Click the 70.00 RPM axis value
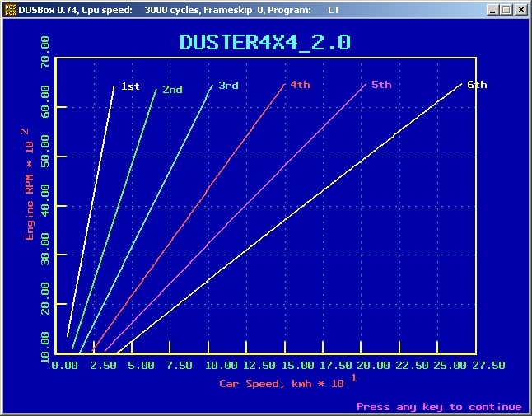Viewport: 532px width, 416px height. point(44,52)
